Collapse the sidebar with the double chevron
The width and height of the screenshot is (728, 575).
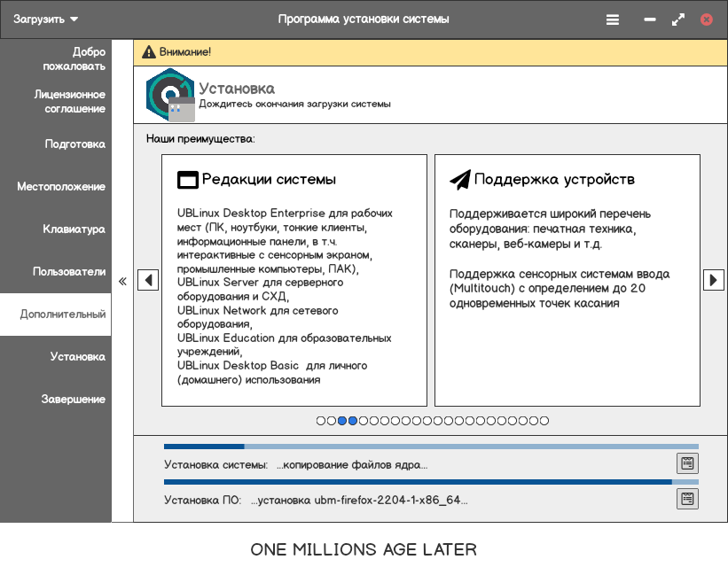click(122, 281)
